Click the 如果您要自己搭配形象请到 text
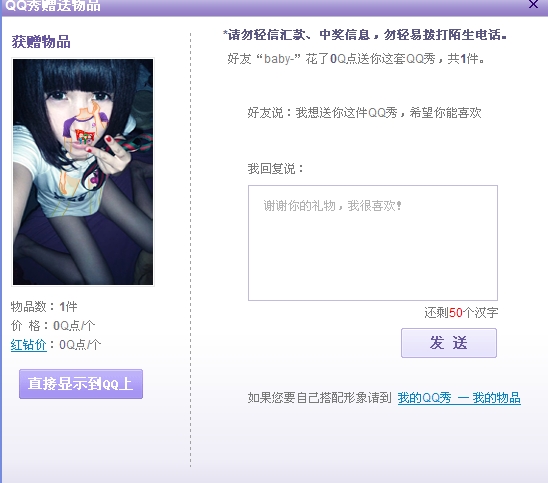This screenshot has width=548, height=483. 319,398
